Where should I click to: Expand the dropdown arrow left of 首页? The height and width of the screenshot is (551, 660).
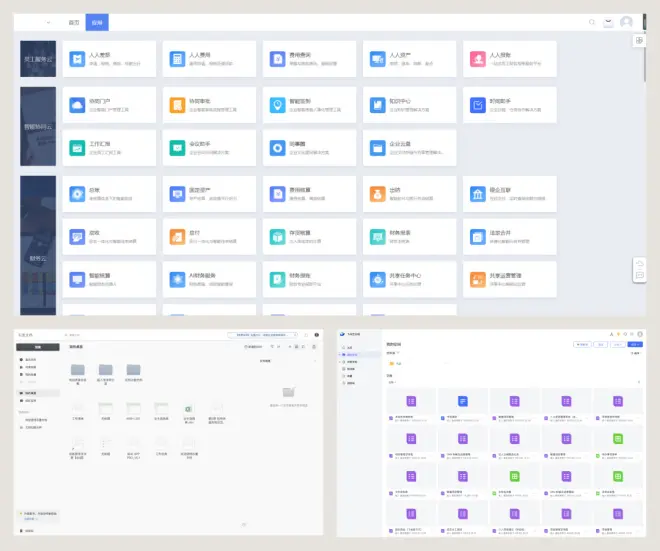48,22
